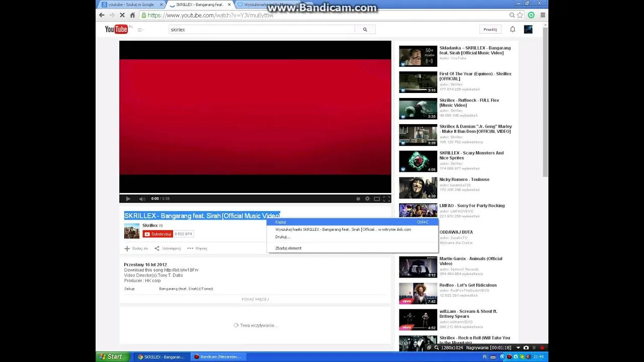
Task: Open YouTube notifications bell
Action: [x=513, y=29]
